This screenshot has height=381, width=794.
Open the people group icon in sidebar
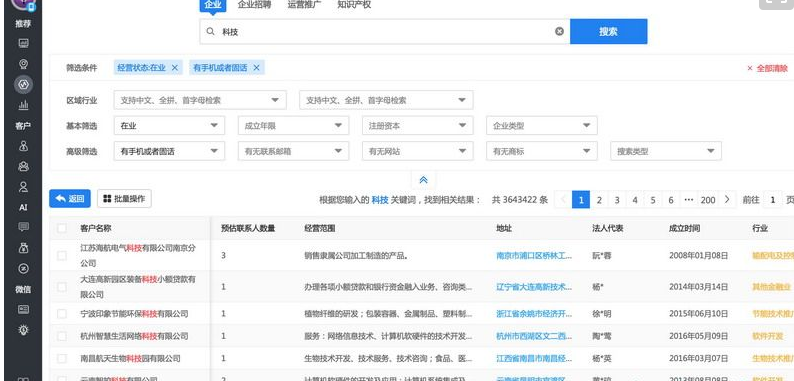23,166
